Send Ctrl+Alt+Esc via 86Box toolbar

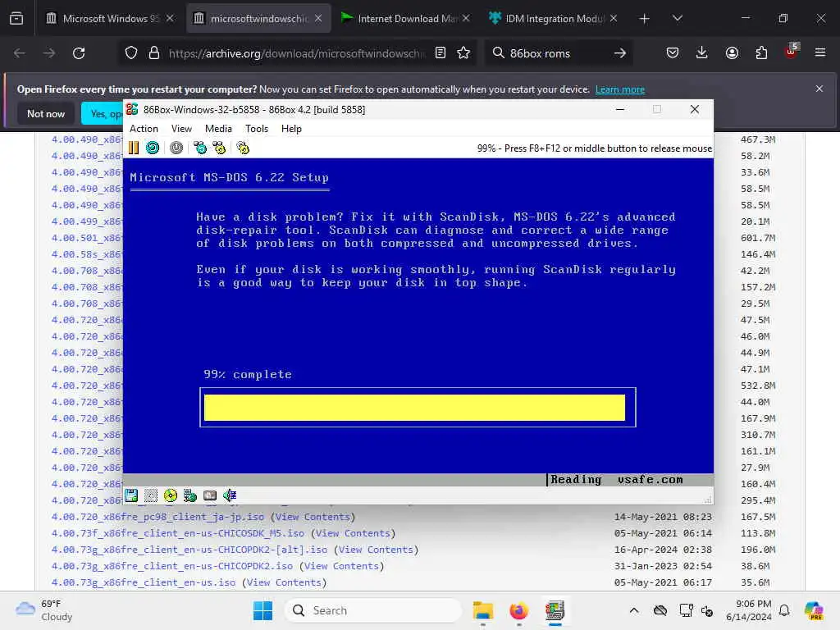click(x=219, y=148)
